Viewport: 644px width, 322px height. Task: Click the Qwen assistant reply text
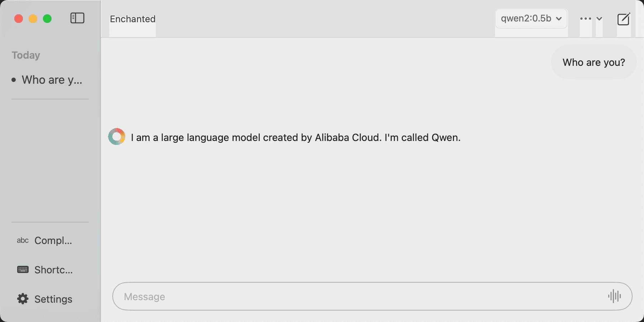click(296, 137)
